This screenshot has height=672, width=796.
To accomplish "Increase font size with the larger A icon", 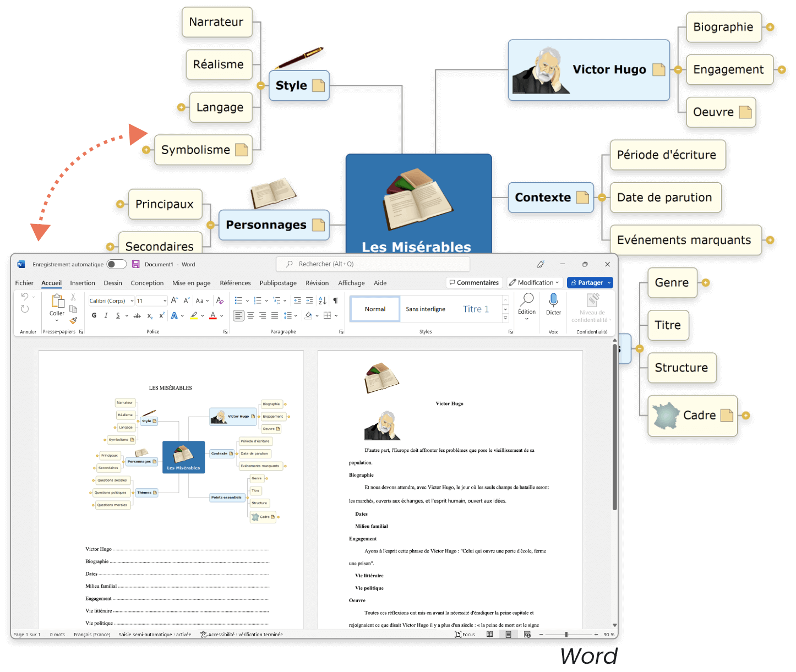I will [175, 301].
